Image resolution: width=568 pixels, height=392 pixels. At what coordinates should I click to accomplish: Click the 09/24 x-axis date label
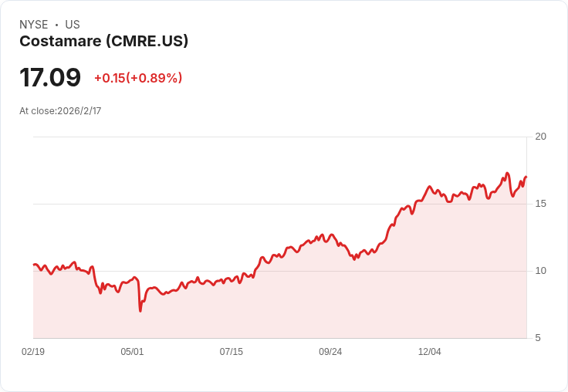click(x=330, y=352)
